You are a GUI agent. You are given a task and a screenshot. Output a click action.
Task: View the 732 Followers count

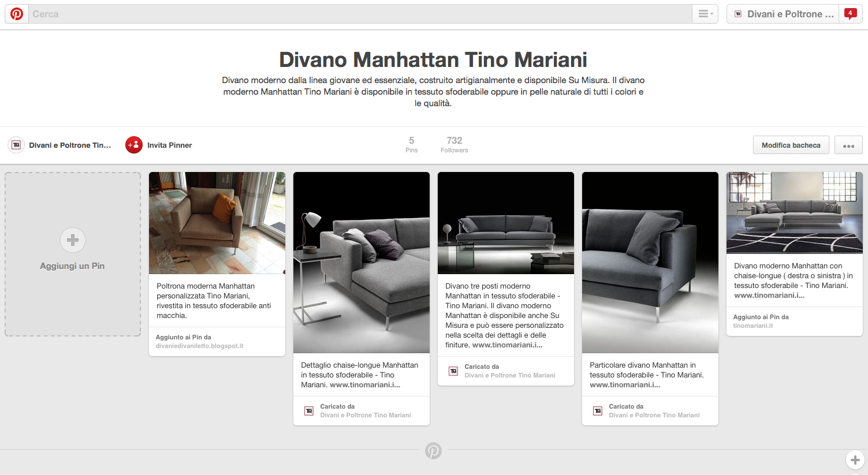click(x=455, y=144)
